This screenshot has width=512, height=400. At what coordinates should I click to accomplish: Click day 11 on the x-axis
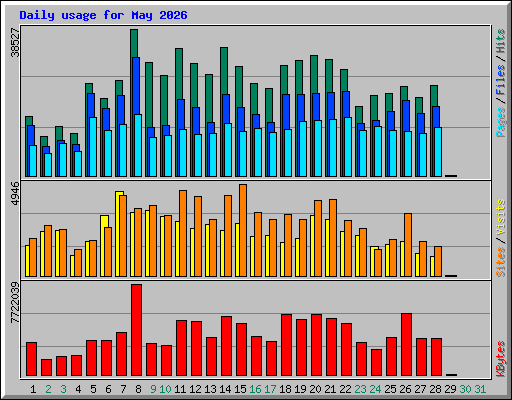pyautogui.click(x=180, y=389)
